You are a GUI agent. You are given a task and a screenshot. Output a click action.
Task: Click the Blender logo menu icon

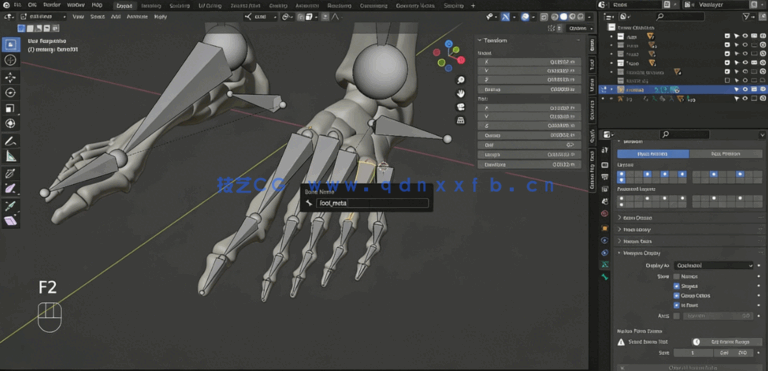[x=6, y=5]
